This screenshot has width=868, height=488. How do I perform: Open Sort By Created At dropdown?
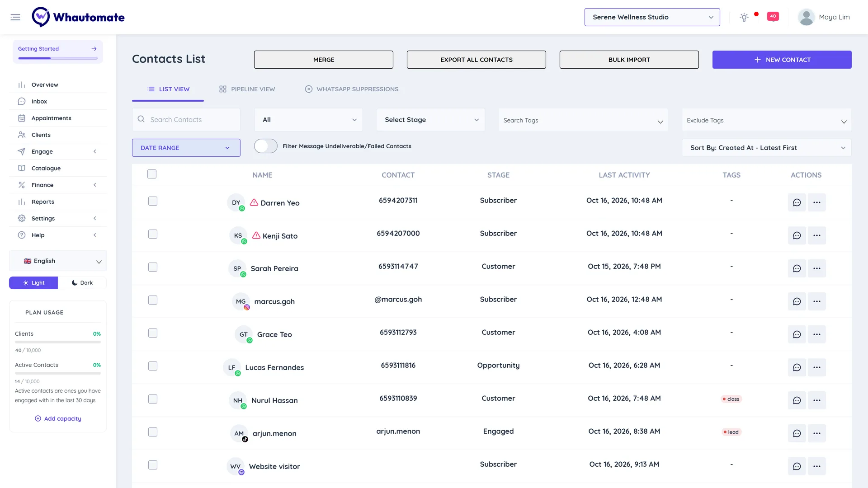(x=767, y=148)
